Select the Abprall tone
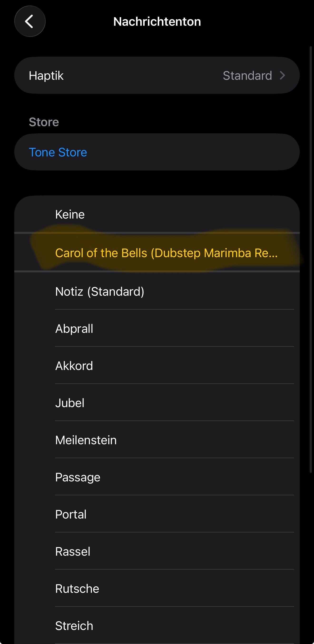The width and height of the screenshot is (314, 644). 74,329
